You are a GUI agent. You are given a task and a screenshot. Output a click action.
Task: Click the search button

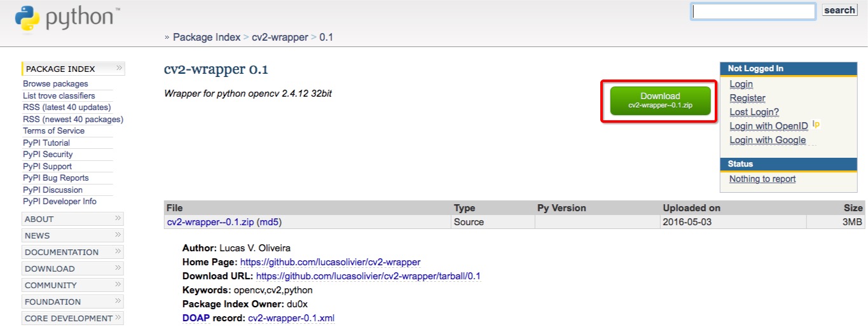(x=839, y=10)
